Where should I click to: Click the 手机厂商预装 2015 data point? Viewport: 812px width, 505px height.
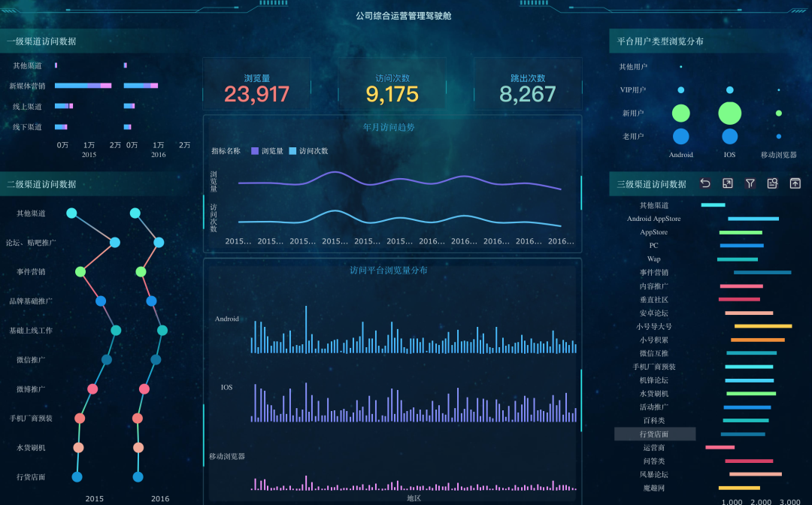pyautogui.click(x=80, y=418)
